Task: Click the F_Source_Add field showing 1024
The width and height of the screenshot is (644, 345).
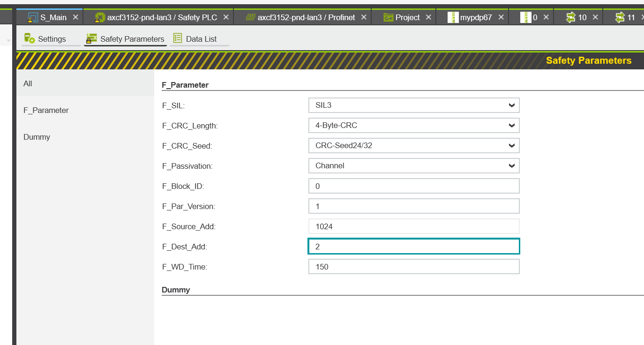Action: pyautogui.click(x=414, y=226)
